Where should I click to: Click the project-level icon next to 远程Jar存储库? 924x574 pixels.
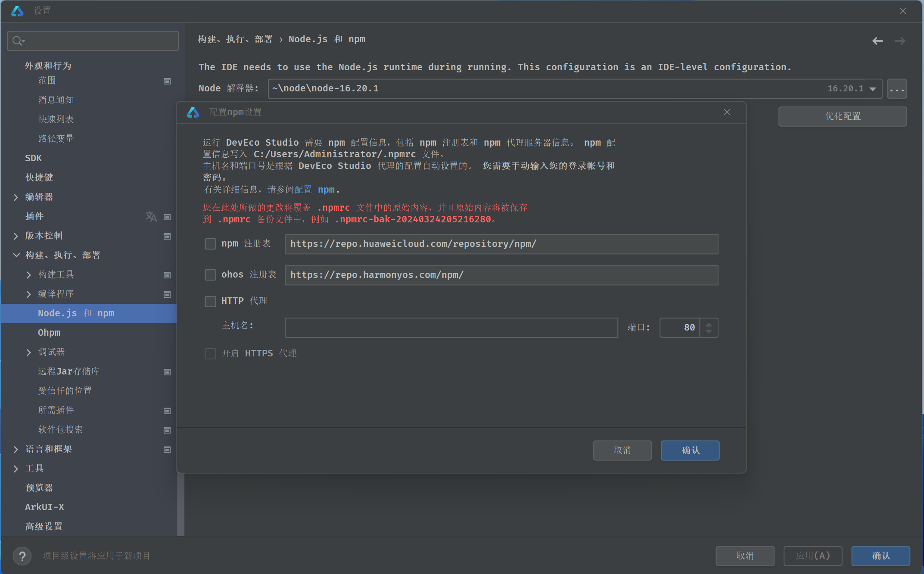[167, 372]
